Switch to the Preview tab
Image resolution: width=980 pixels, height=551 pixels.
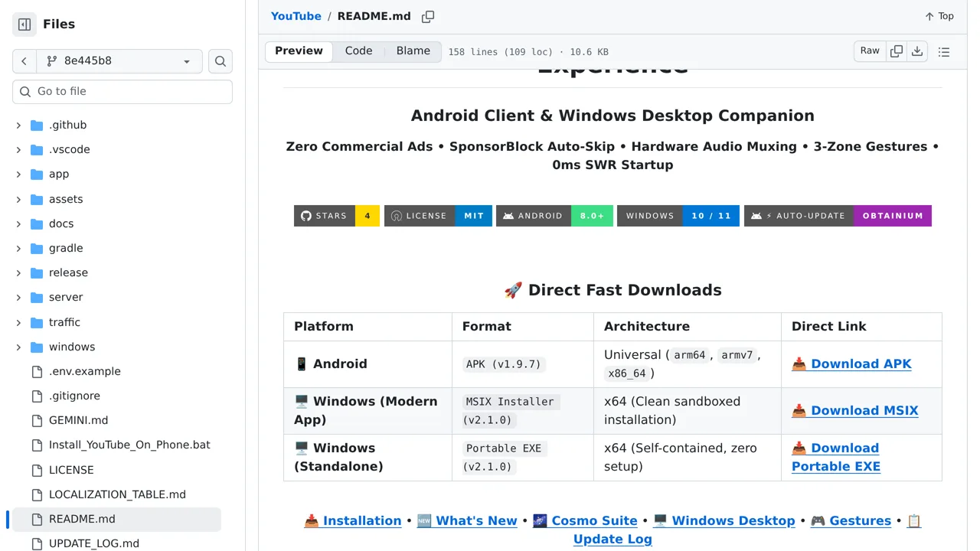coord(299,51)
